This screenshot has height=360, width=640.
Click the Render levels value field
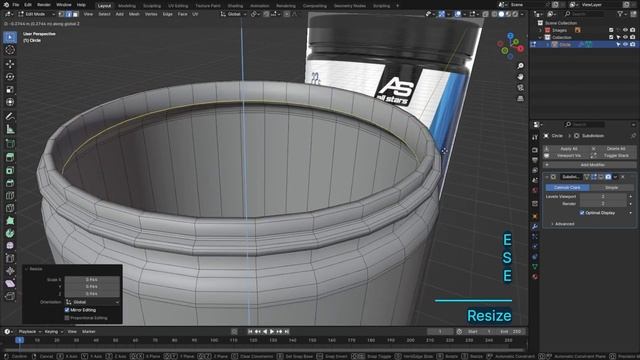tap(603, 204)
